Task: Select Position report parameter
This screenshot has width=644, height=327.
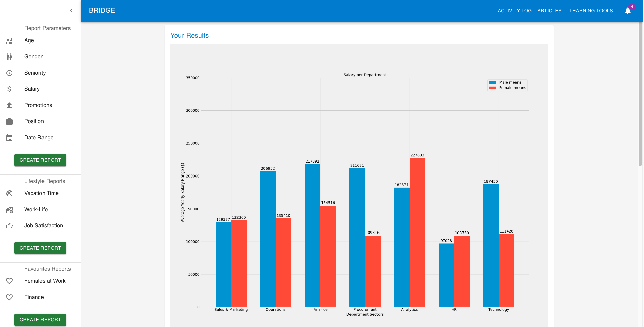Action: point(40,121)
